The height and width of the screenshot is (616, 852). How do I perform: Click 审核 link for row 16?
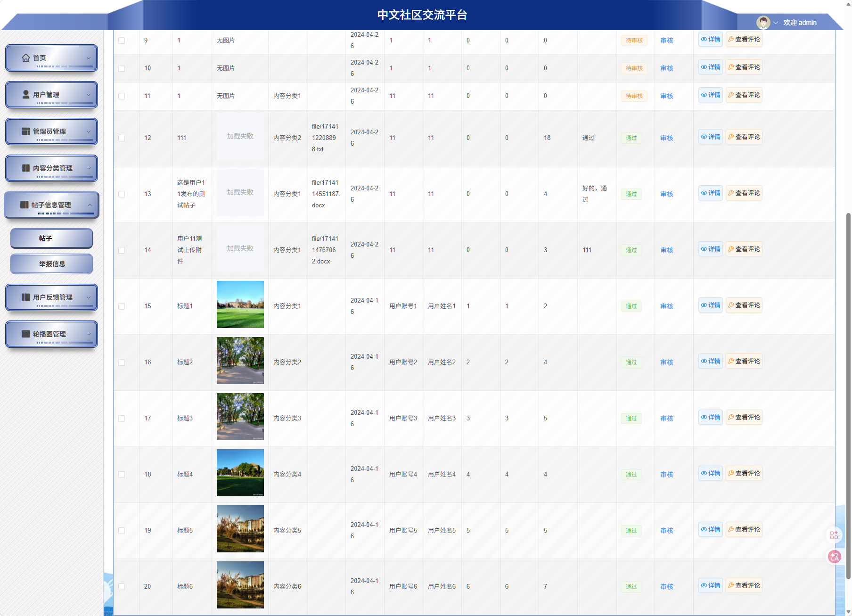(x=666, y=362)
